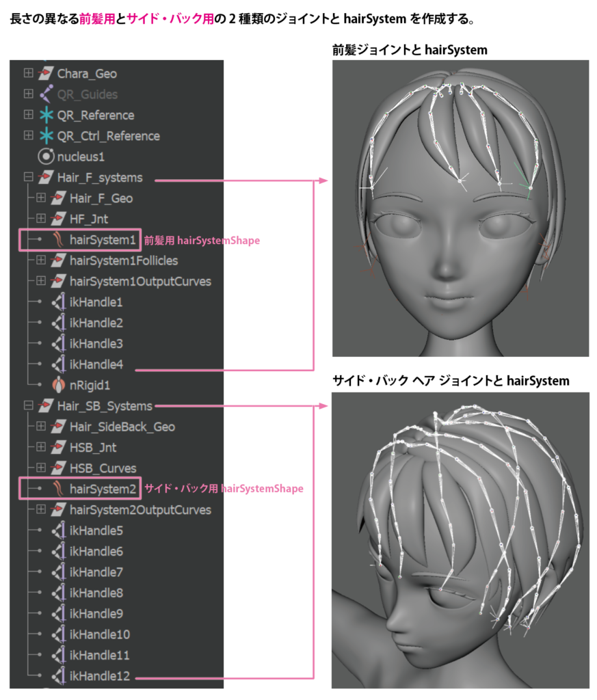Select hairSystem1OutputCurves in the outliner

click(x=140, y=281)
